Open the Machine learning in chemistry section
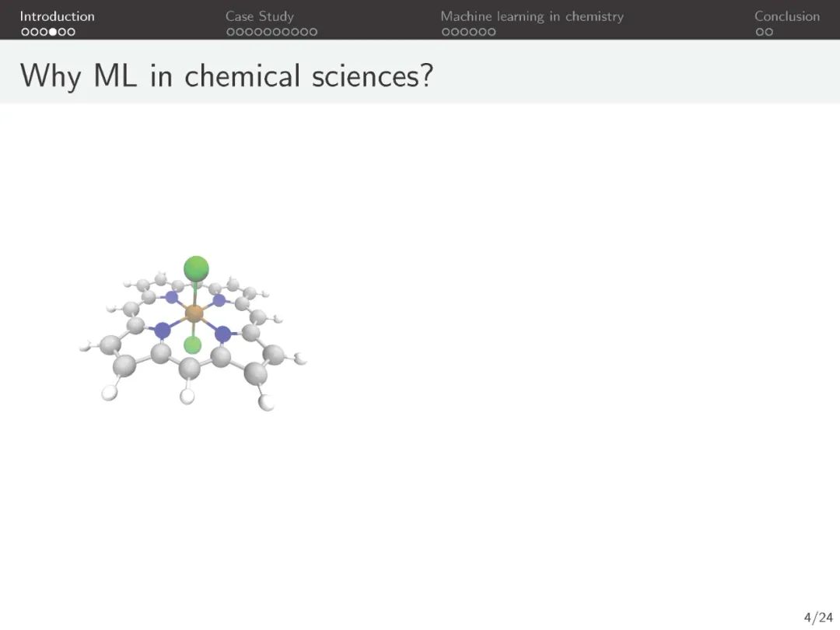Screen dimensions: 840x630 point(532,16)
